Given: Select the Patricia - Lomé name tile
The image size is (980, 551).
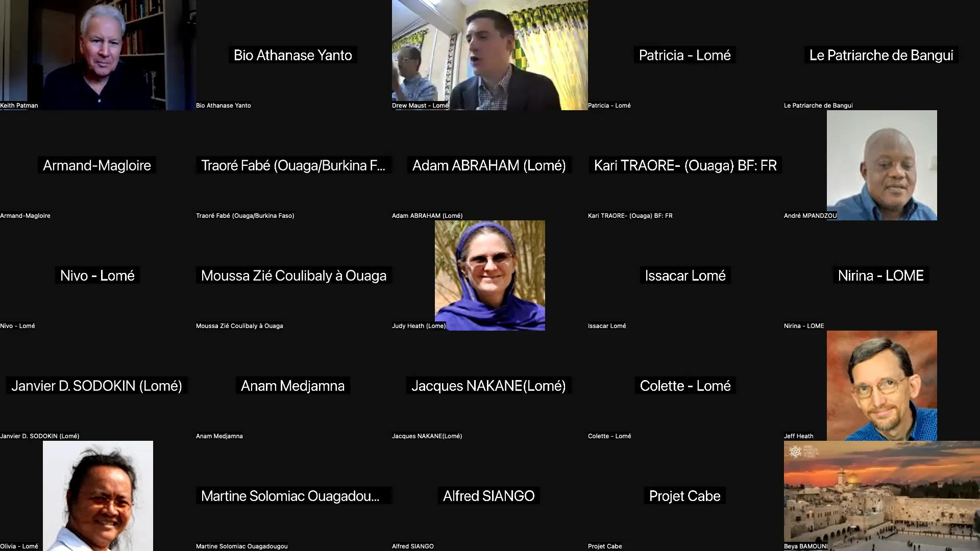Looking at the screenshot, I should (x=686, y=55).
